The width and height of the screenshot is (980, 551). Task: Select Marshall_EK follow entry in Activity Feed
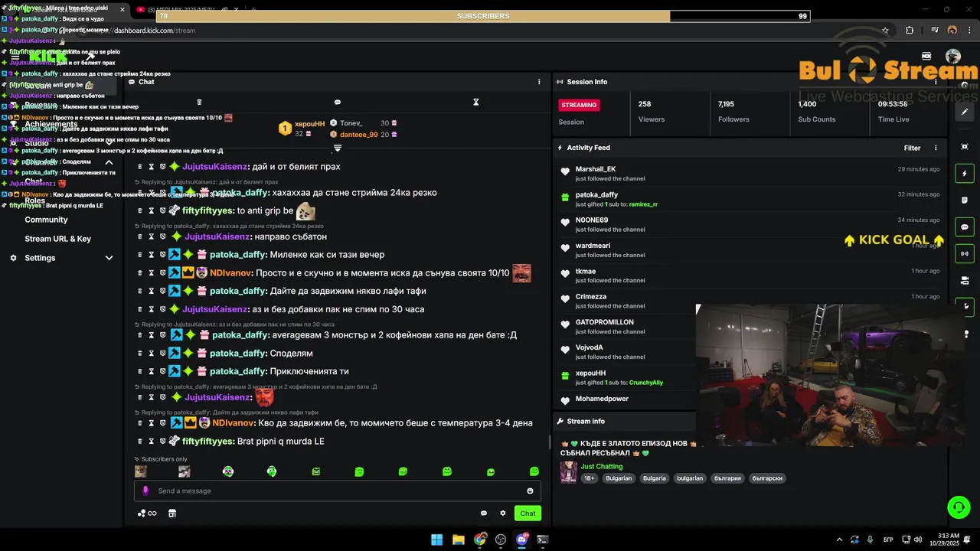[750, 173]
